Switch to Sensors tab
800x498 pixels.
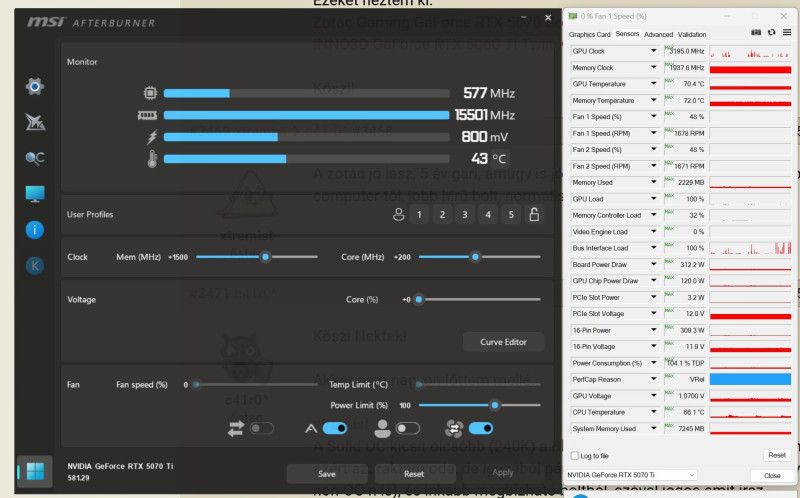pos(627,34)
